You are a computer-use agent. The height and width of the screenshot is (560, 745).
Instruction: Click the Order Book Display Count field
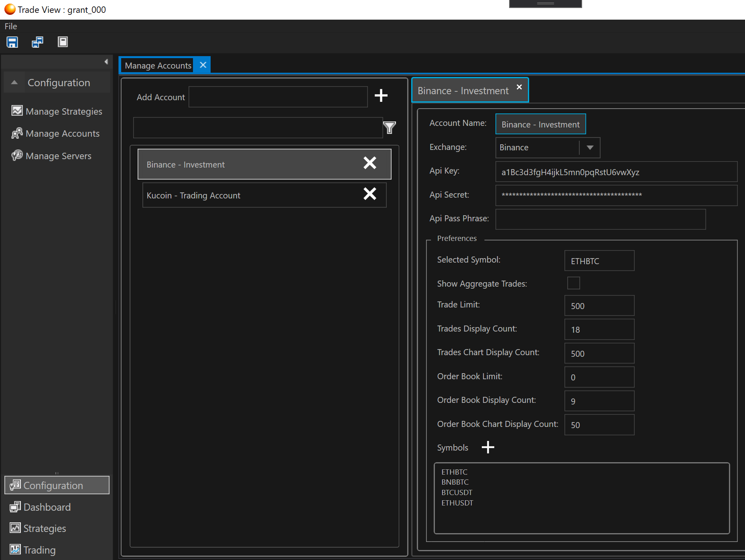click(x=599, y=401)
